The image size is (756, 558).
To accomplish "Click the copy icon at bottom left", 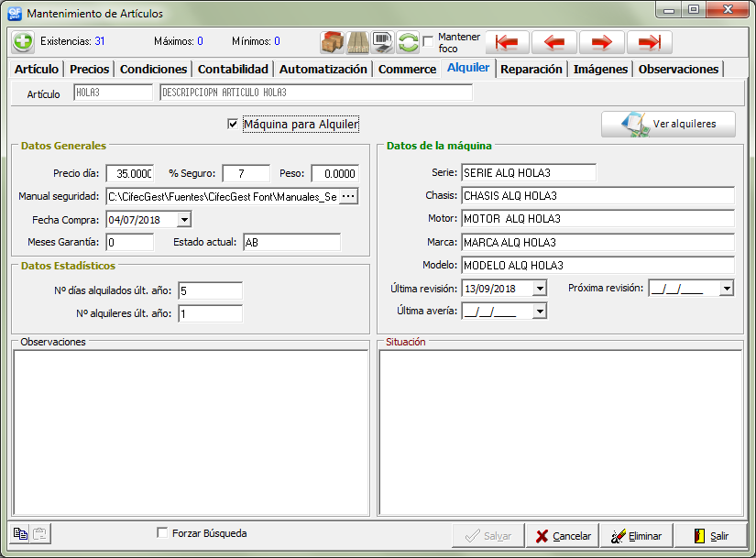I will pos(20,534).
